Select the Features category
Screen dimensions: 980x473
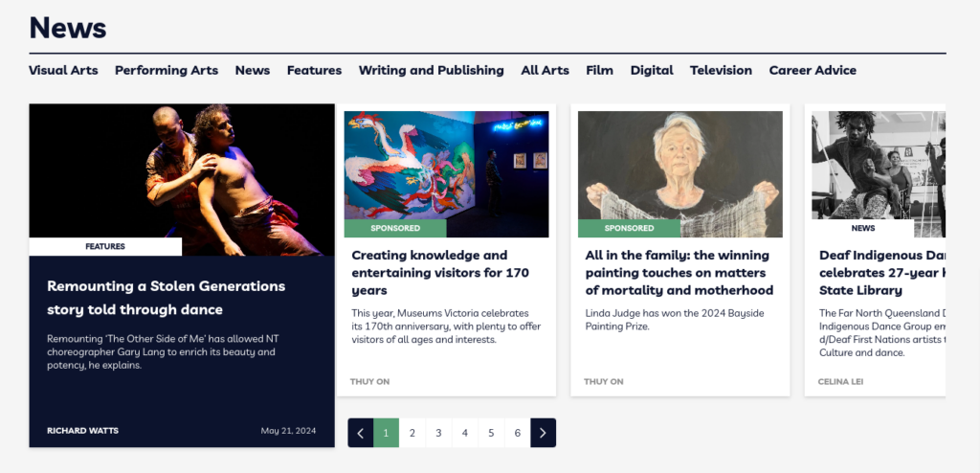tap(314, 71)
